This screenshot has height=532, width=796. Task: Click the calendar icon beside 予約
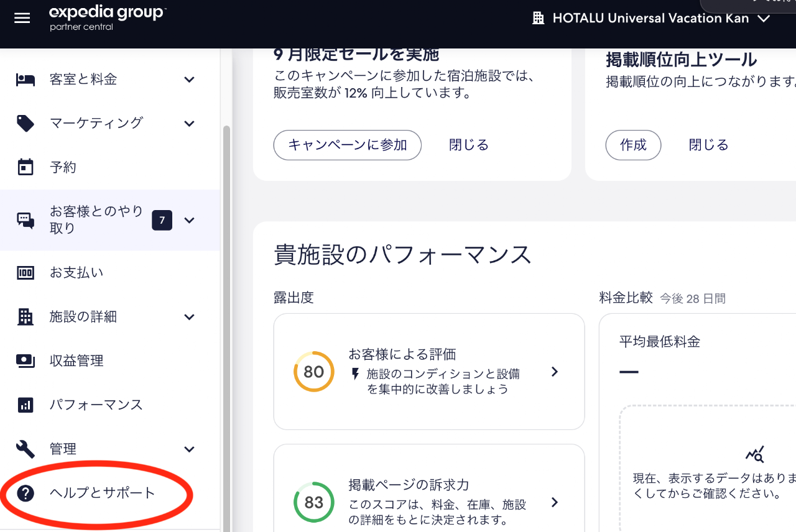(25, 167)
